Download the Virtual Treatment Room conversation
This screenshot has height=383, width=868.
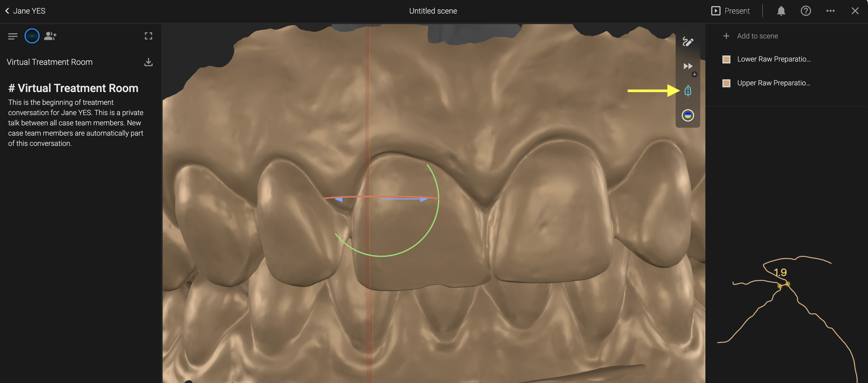pyautogui.click(x=148, y=62)
